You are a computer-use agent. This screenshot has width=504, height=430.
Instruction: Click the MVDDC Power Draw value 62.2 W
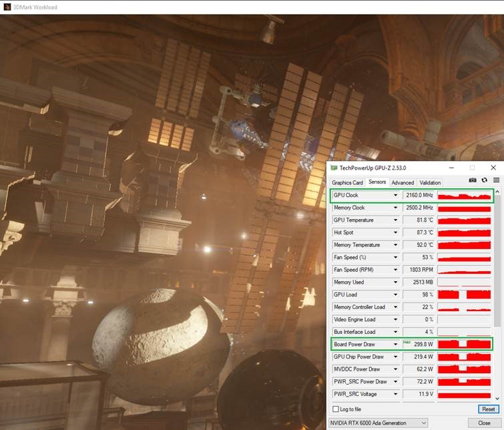coord(418,369)
